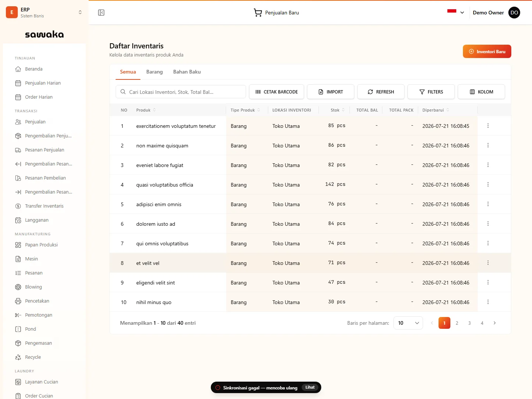Open Penjualan Baru shopping cart
The width and height of the screenshot is (532, 399).
(276, 13)
